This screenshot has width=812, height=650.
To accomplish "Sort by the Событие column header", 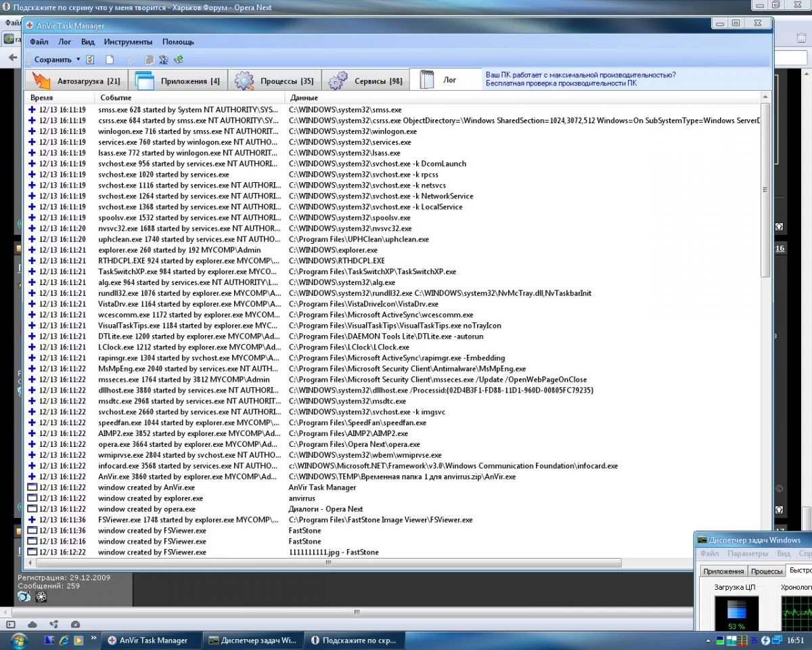I will coord(189,98).
